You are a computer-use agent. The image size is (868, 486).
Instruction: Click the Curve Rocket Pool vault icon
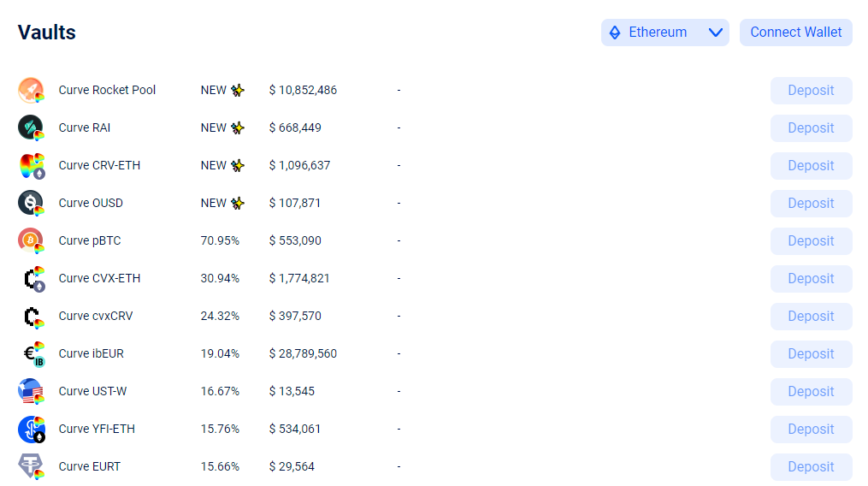31,91
